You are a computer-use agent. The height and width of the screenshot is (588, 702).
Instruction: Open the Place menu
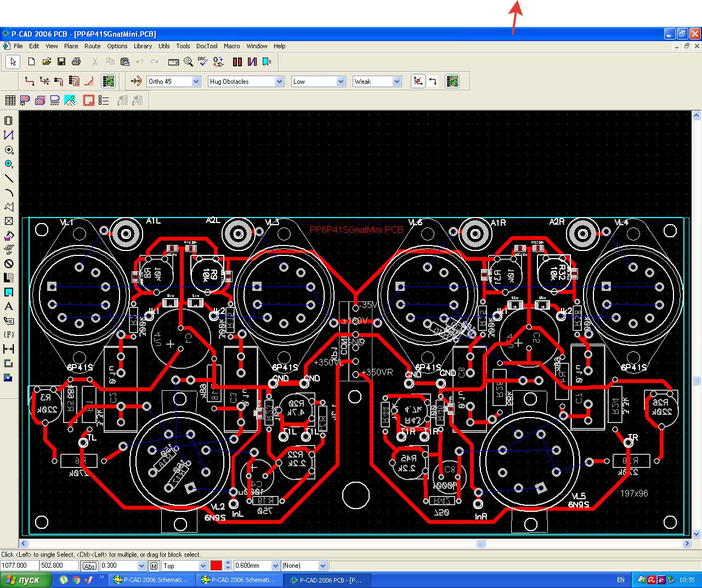coord(71,46)
